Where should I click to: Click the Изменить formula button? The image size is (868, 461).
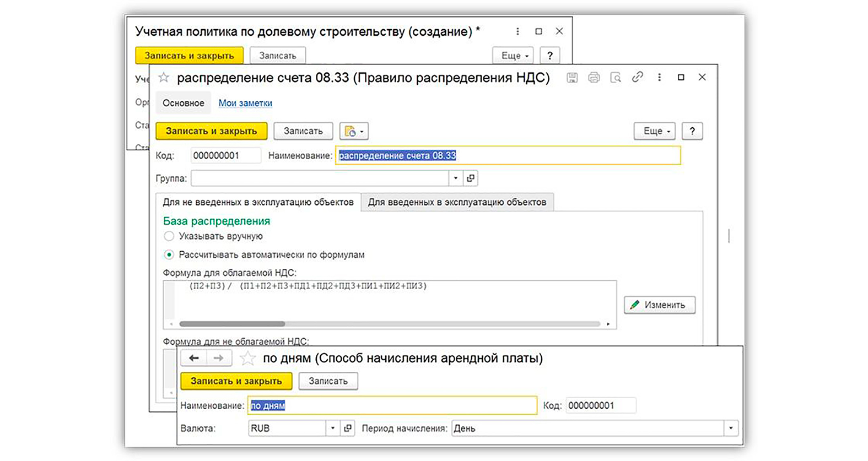point(660,305)
